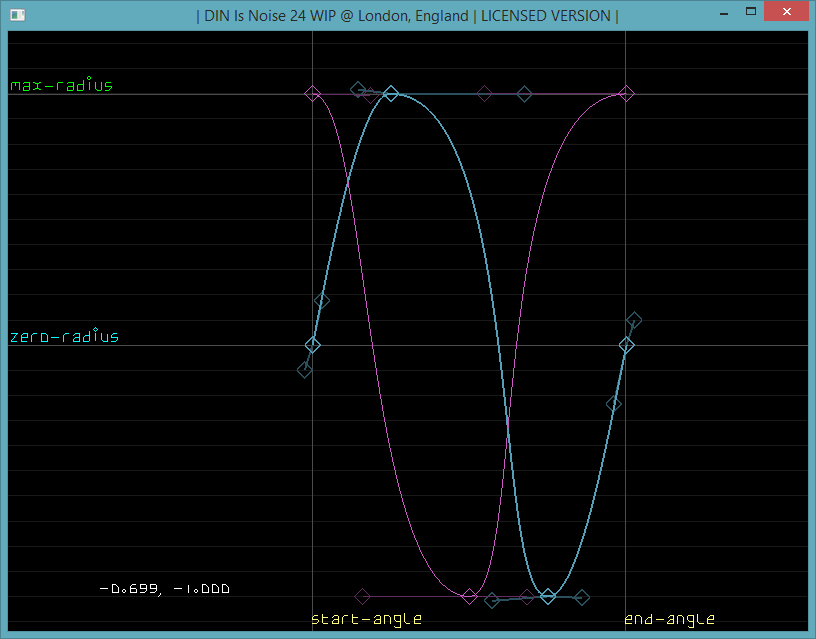Click the yellow end-angle label

pyautogui.click(x=669, y=619)
